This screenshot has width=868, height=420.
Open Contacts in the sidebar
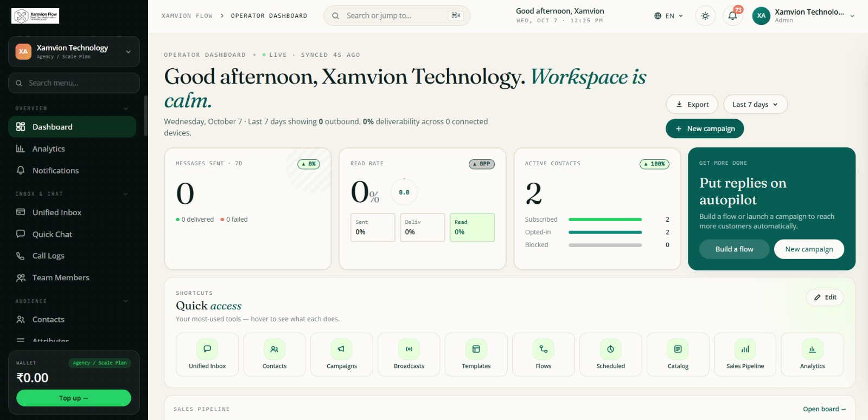pos(72,320)
